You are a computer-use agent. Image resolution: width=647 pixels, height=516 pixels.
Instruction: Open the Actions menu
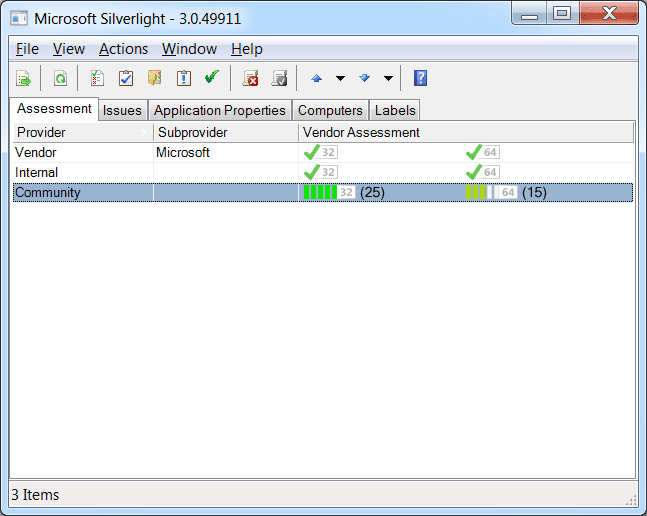click(x=123, y=49)
